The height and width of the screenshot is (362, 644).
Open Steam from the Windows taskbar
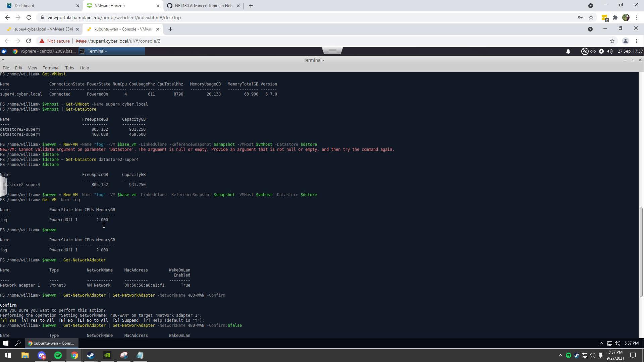[91, 355]
